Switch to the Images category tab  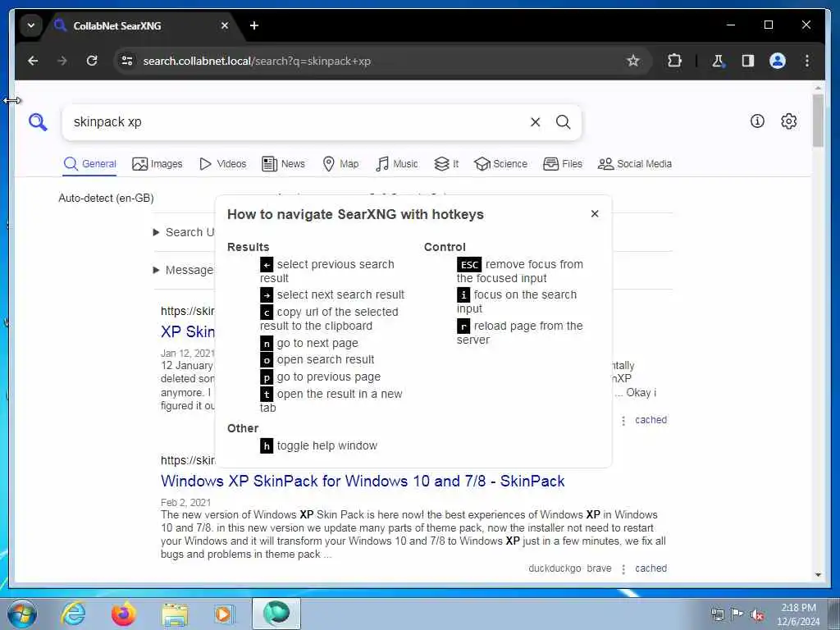pyautogui.click(x=157, y=164)
